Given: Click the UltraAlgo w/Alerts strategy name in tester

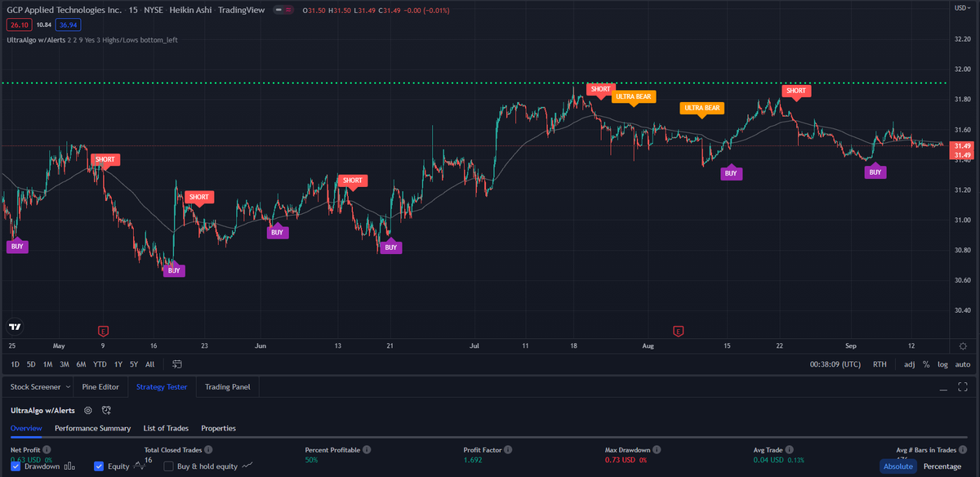Looking at the screenshot, I should tap(42, 410).
